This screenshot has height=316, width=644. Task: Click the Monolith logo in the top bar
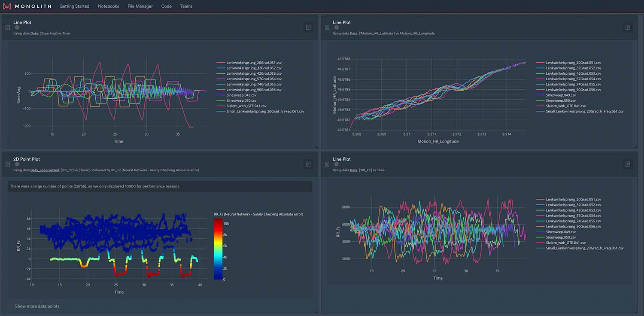tap(27, 6)
